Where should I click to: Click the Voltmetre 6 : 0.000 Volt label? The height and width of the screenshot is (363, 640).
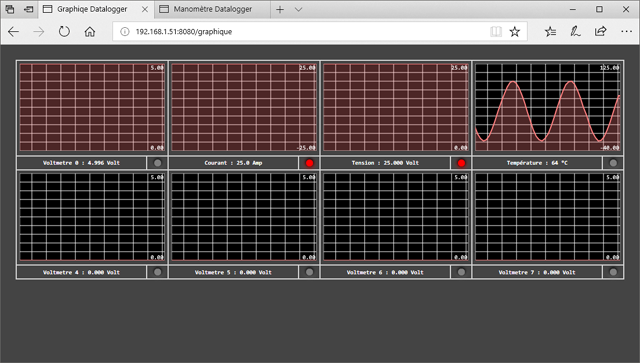[x=385, y=272]
